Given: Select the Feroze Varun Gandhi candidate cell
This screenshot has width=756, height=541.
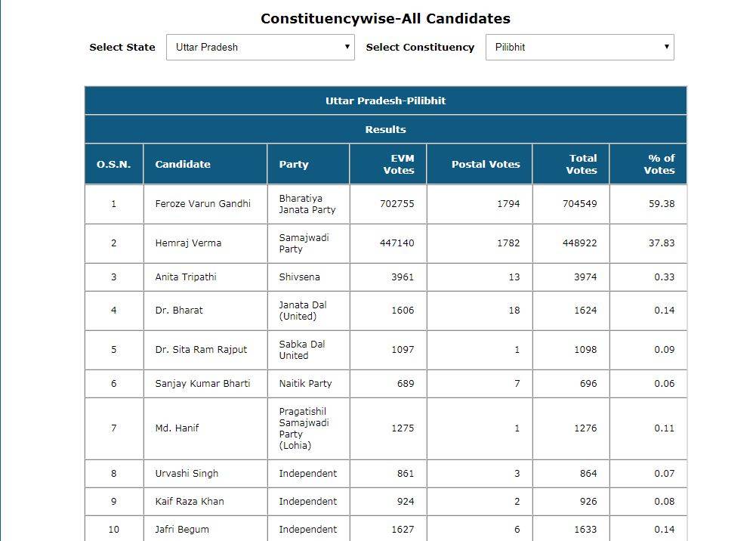Looking at the screenshot, I should [202, 204].
